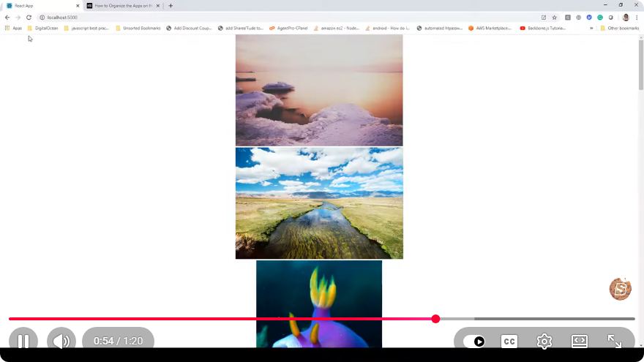
Task: Open javascript best prac... bookmark folder
Action: point(86,28)
